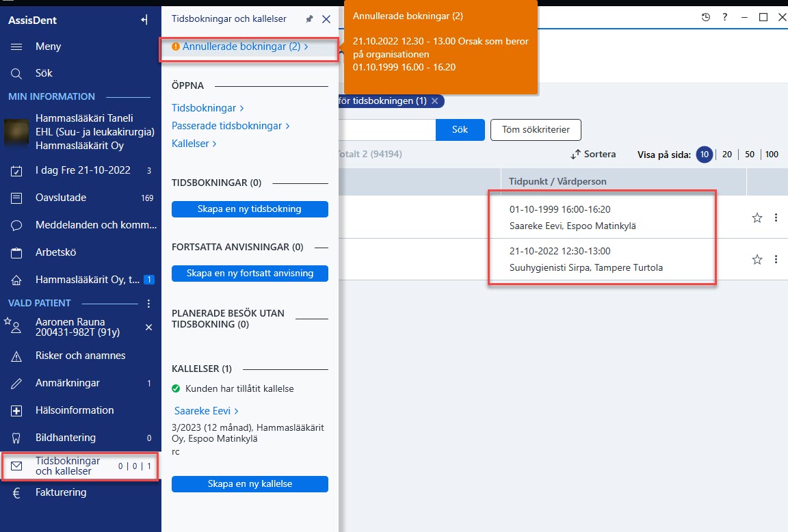Collapse the AssisDent sidebar with arrow icon
This screenshot has height=532, width=788.
144,20
